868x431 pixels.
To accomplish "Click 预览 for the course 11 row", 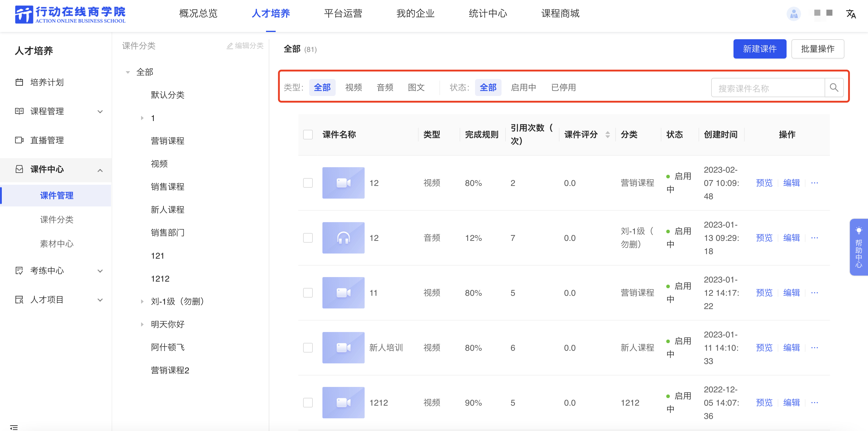I will tap(764, 293).
